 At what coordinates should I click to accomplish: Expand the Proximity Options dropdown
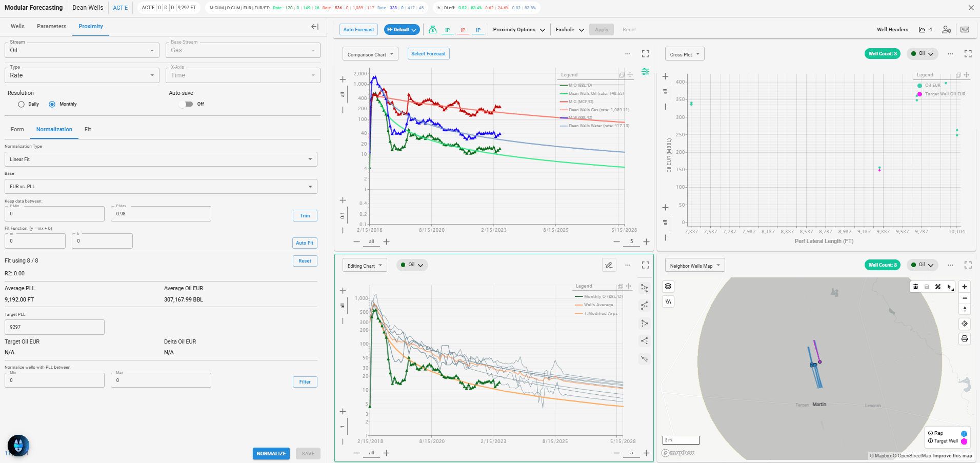point(518,30)
